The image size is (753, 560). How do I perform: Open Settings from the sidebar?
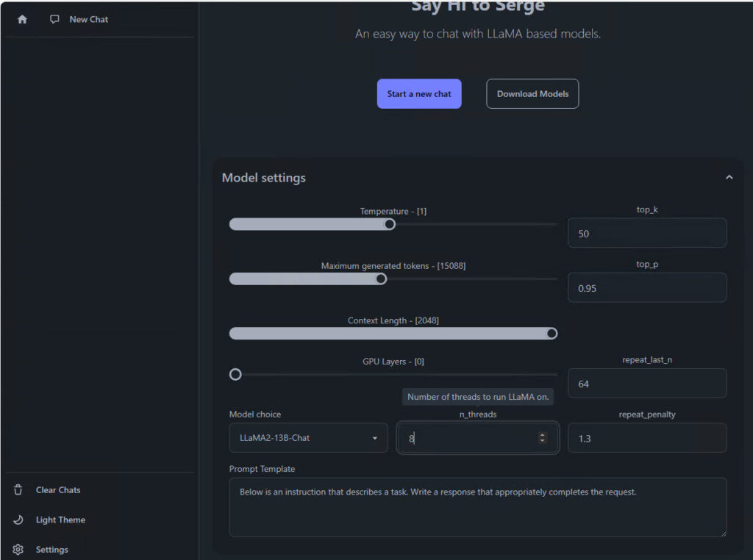[x=52, y=550]
